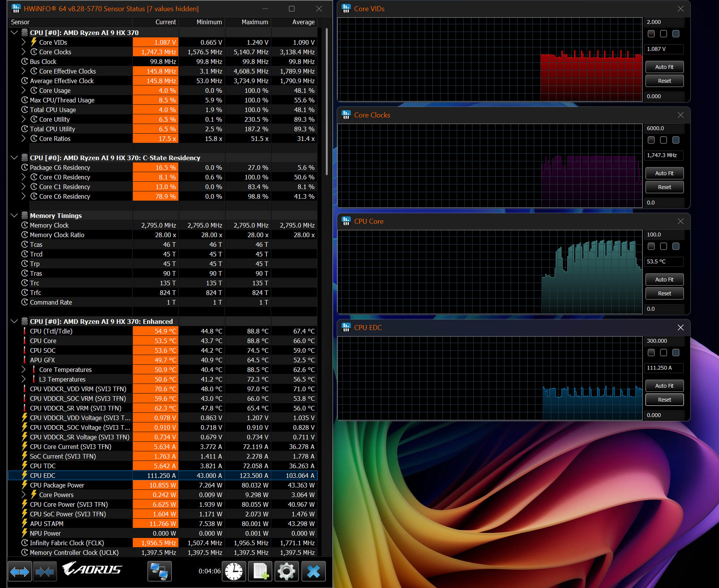Edit the 300.000 maximum field in CPU EDC
The width and height of the screenshot is (719, 588).
tap(664, 341)
